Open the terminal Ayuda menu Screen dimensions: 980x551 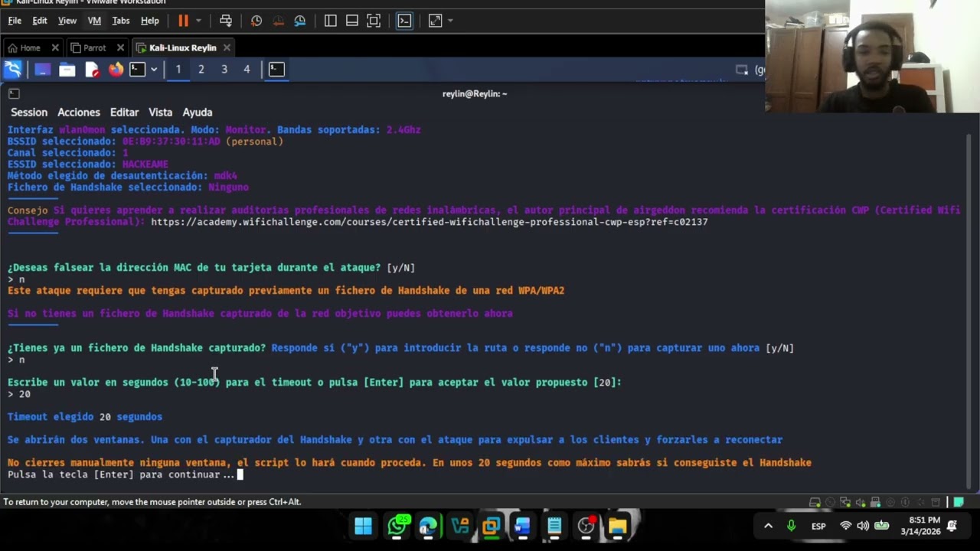coord(197,112)
